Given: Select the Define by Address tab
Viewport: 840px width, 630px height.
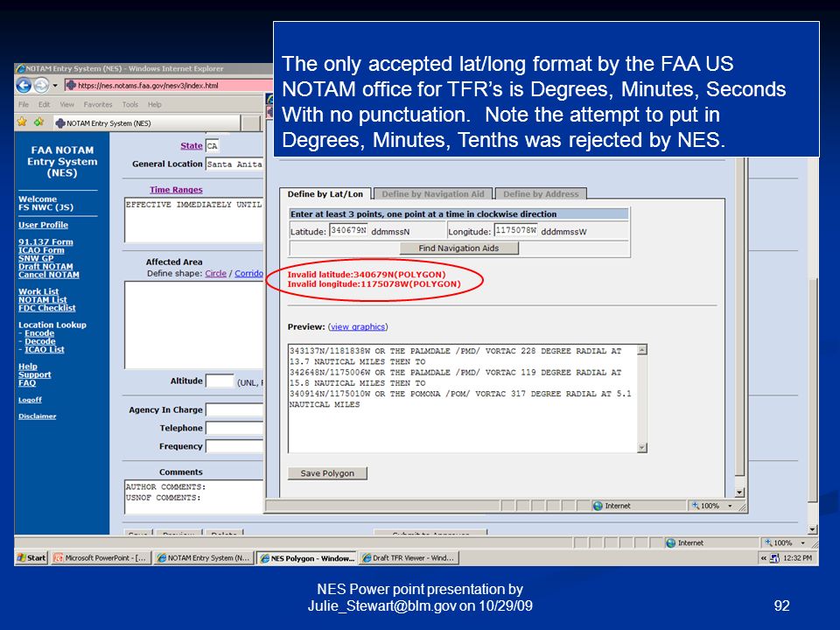Looking at the screenshot, I should pos(541,194).
